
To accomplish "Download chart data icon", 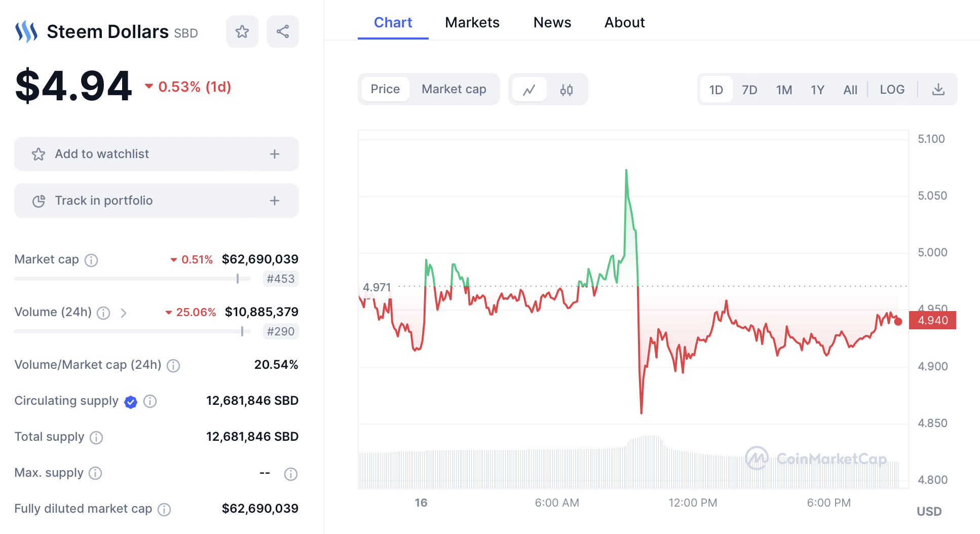I will click(938, 90).
